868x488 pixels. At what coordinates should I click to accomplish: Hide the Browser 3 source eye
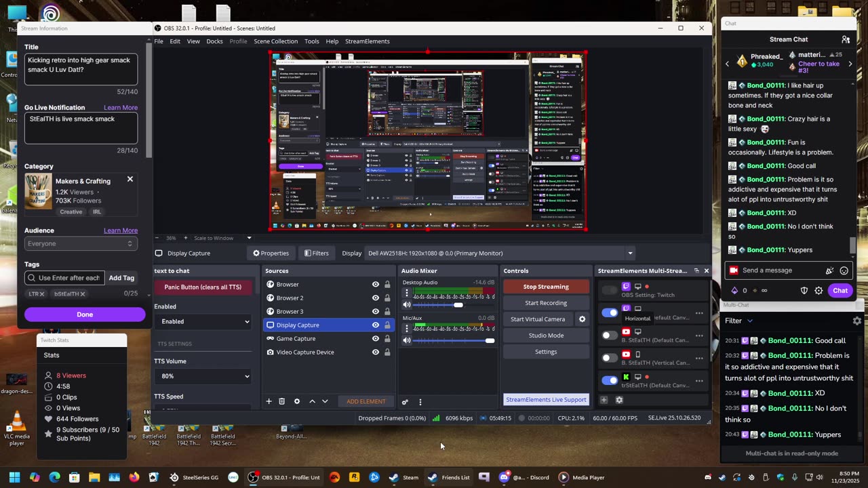[x=375, y=312]
